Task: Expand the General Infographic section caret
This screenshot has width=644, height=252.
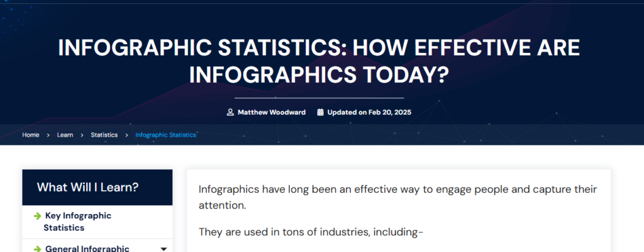Action: tap(164, 249)
